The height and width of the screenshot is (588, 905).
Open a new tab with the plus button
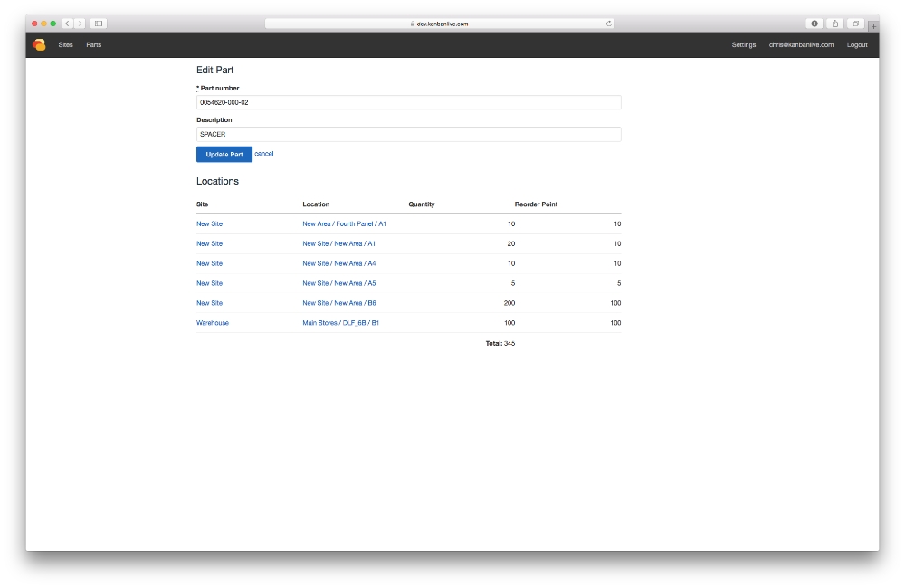pyautogui.click(x=873, y=25)
